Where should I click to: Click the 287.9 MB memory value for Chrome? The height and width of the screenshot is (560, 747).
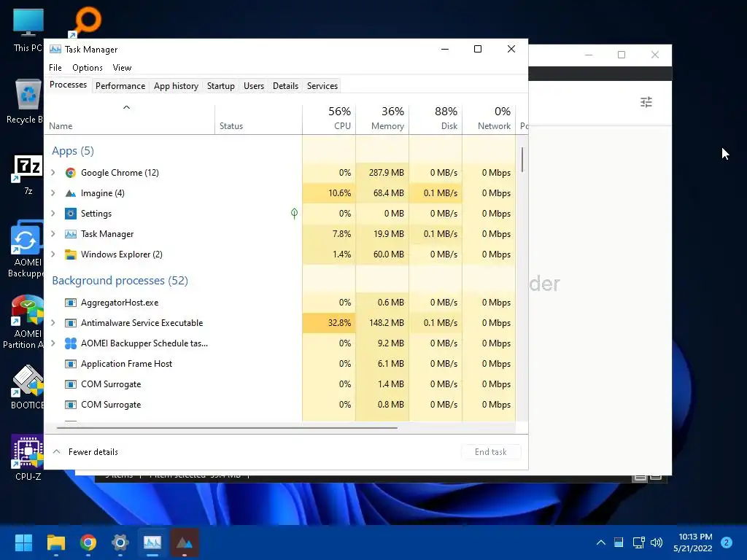tap(387, 172)
